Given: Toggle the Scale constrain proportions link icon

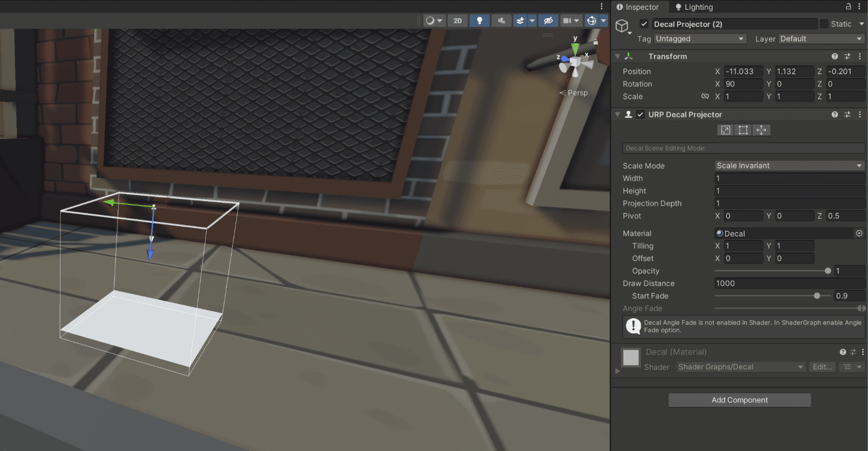Looking at the screenshot, I should 705,96.
